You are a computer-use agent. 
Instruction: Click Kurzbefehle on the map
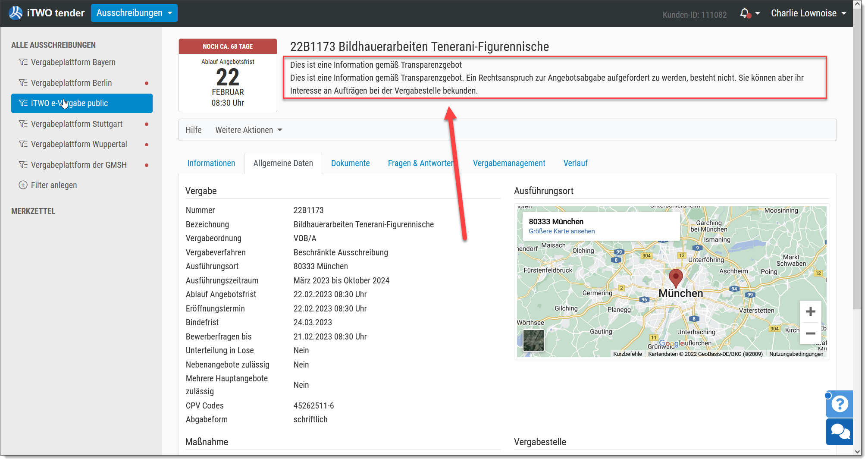point(628,354)
